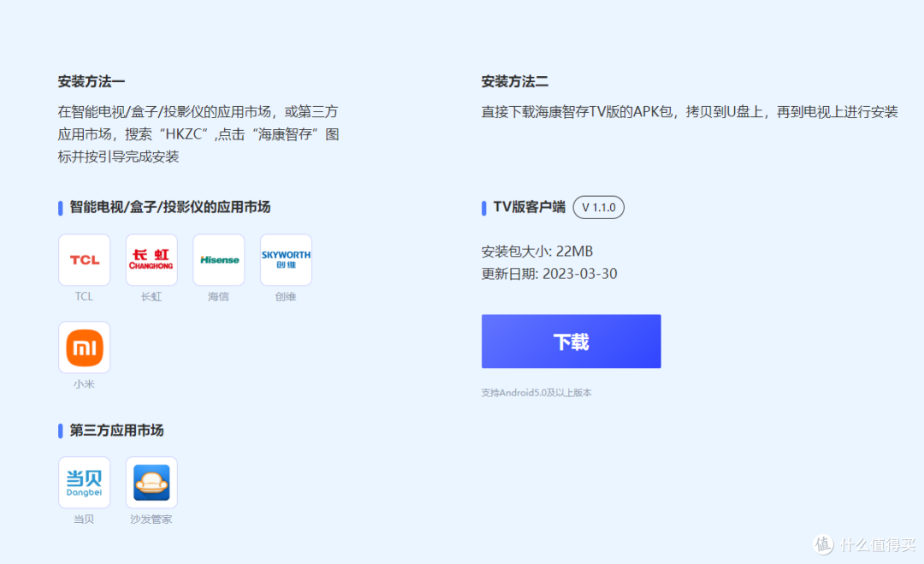Image resolution: width=924 pixels, height=564 pixels.
Task: Click the 智能电视/盒子/投影仪的应用市场 section title
Action: pos(169,207)
